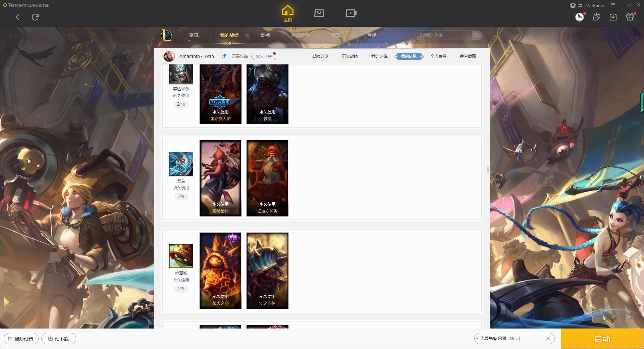Open the store bag icon in top bar
Viewport: 644px width, 349px height.
click(x=319, y=13)
